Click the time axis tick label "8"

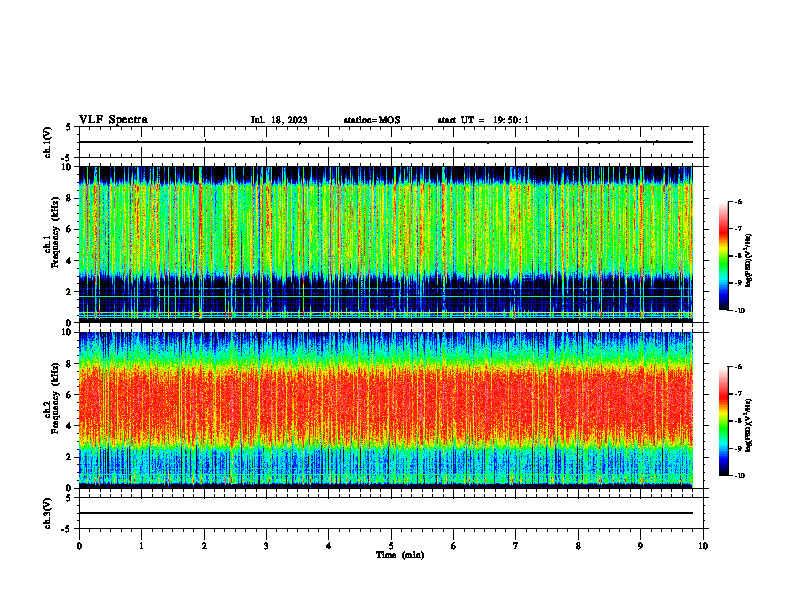click(x=578, y=546)
